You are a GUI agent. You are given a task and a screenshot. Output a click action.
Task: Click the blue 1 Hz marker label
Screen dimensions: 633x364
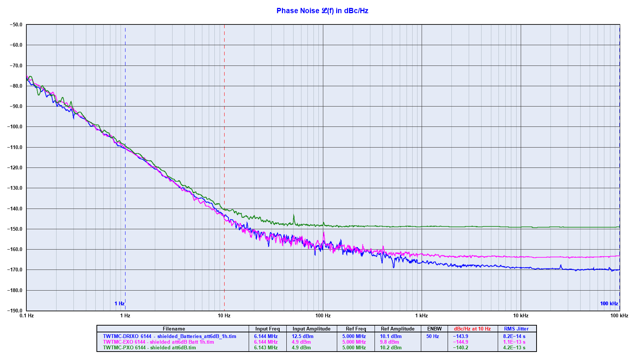(x=119, y=304)
